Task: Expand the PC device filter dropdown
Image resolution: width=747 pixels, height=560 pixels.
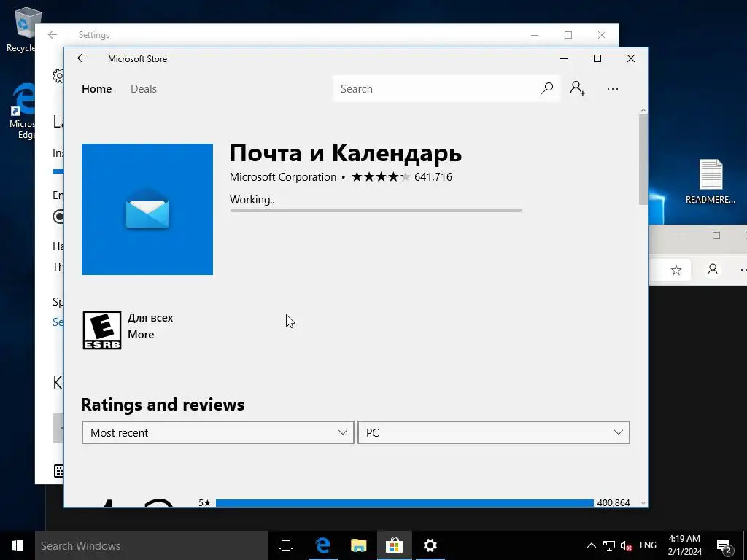Action: point(494,432)
